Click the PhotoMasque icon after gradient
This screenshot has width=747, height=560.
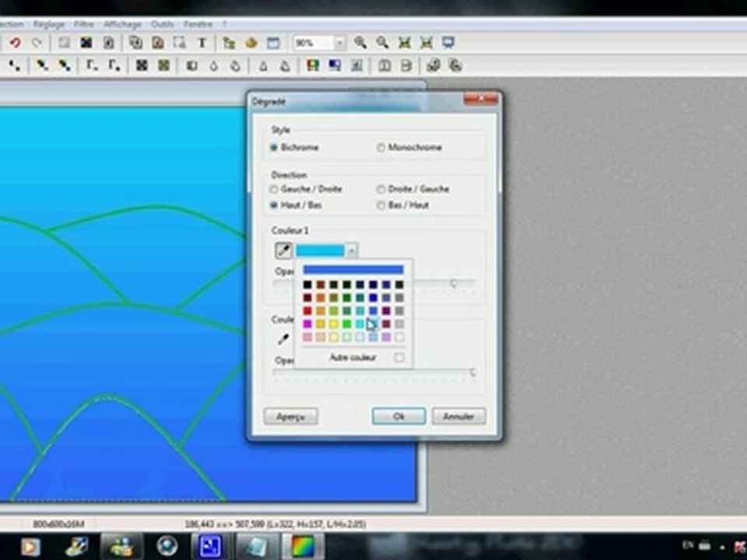click(357, 65)
